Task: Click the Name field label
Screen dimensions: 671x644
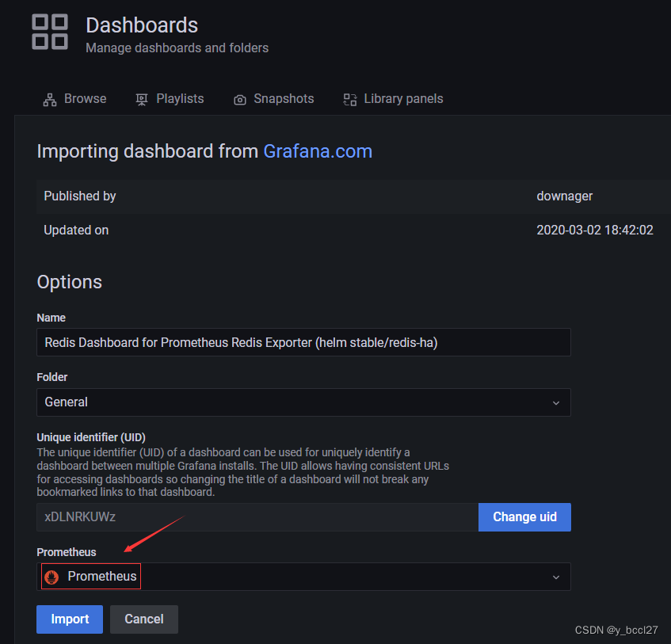Action: click(51, 318)
